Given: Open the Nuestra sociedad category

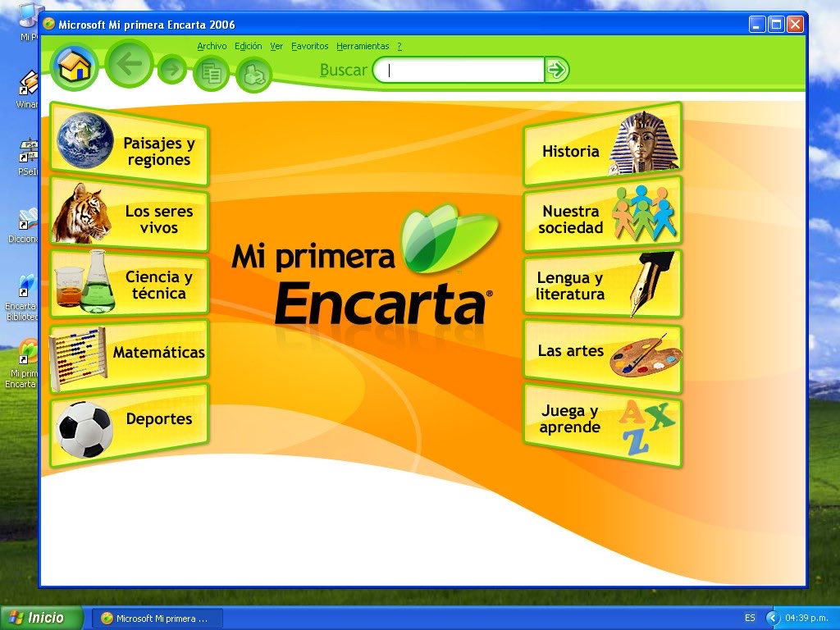Looking at the screenshot, I should (602, 215).
